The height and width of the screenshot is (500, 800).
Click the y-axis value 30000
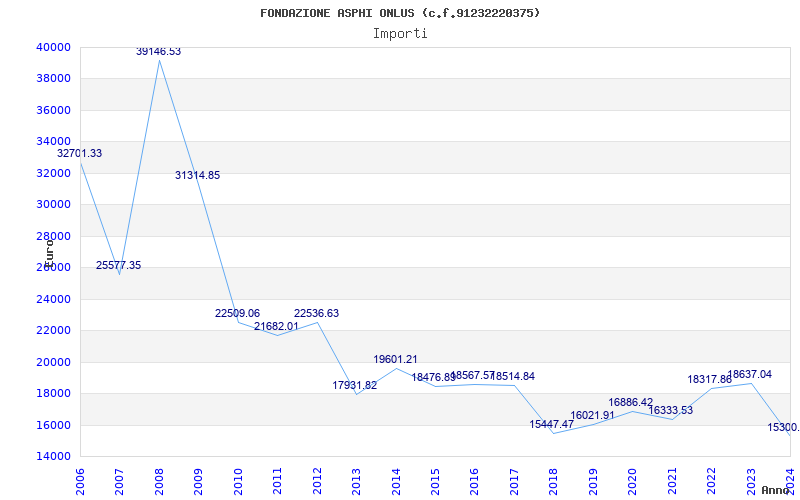[53, 205]
